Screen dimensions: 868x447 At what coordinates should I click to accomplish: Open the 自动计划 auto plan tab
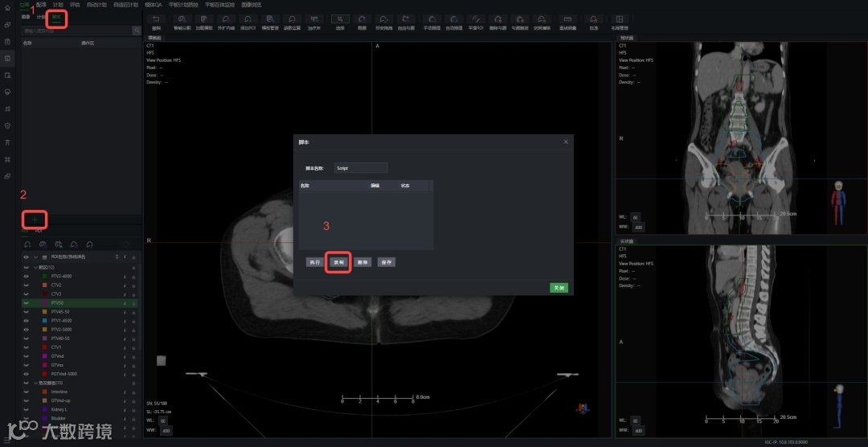[x=97, y=4]
